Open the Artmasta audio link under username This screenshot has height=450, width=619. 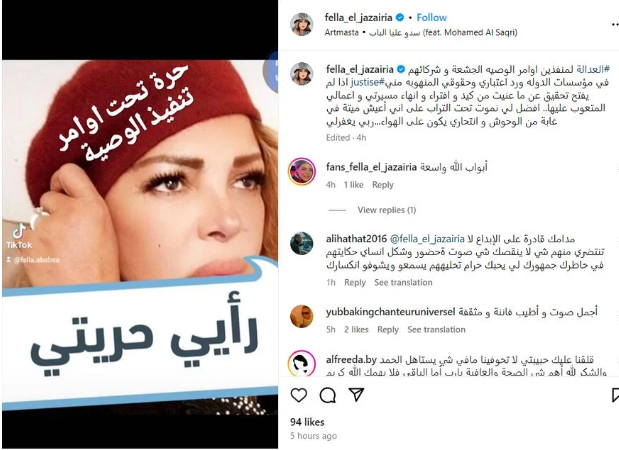(341, 32)
